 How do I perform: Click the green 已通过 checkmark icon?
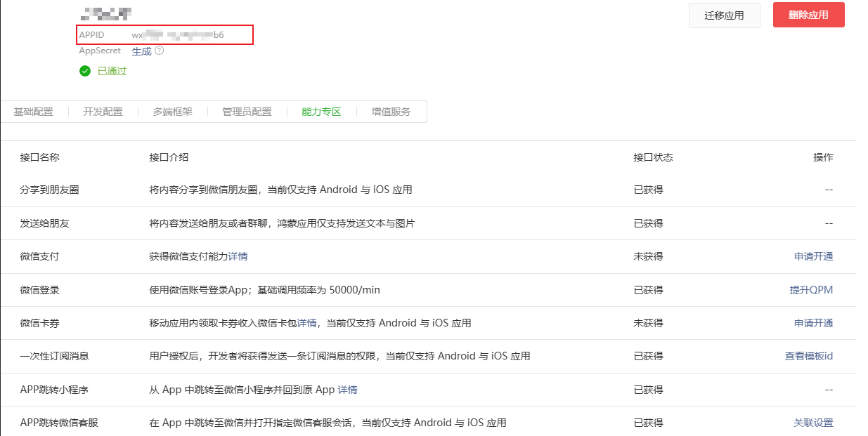[x=85, y=71]
